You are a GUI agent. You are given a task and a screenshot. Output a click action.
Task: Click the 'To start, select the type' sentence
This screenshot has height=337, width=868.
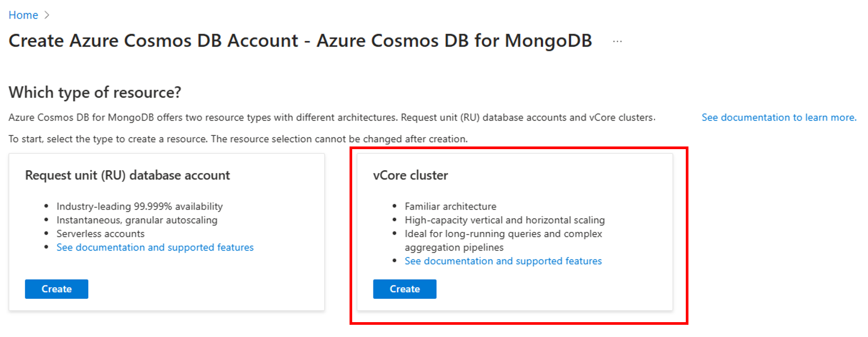pos(238,139)
